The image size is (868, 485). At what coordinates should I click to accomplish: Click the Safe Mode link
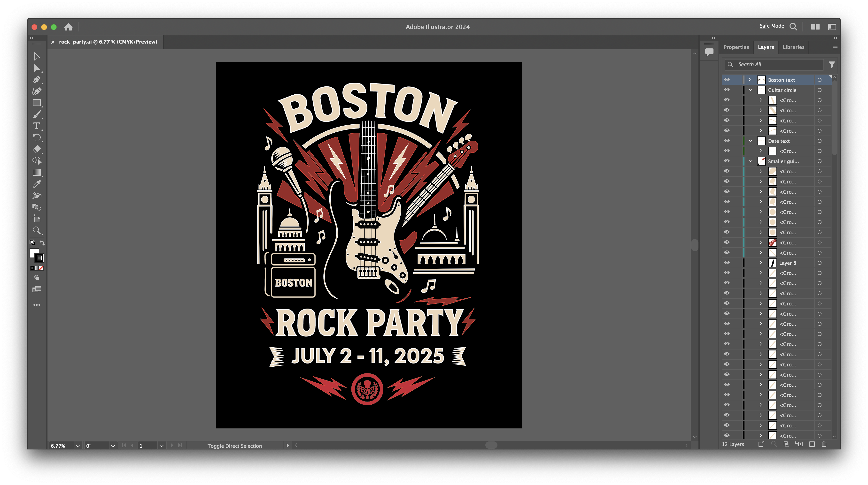(x=772, y=26)
